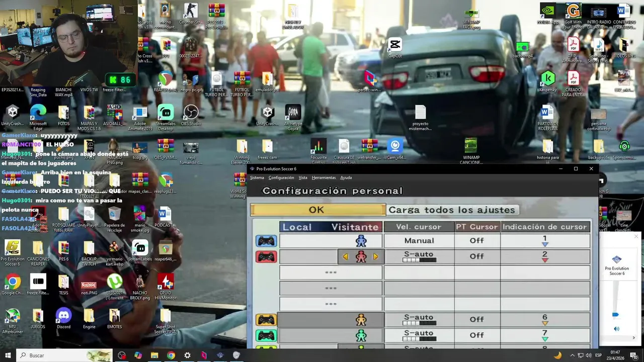Click the ESP language indicator
This screenshot has width=644, height=362.
pos(598,355)
